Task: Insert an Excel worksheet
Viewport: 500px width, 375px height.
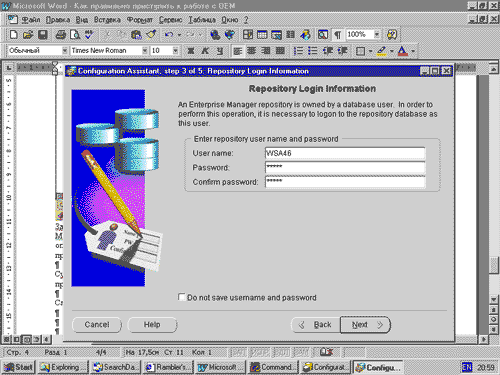Action: point(276,35)
